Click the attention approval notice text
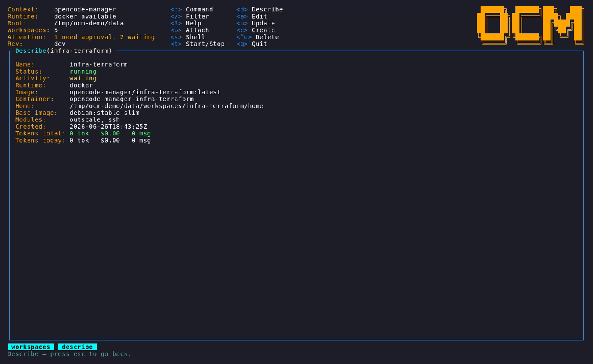Screen dimensions: 593x364 pos(104,37)
